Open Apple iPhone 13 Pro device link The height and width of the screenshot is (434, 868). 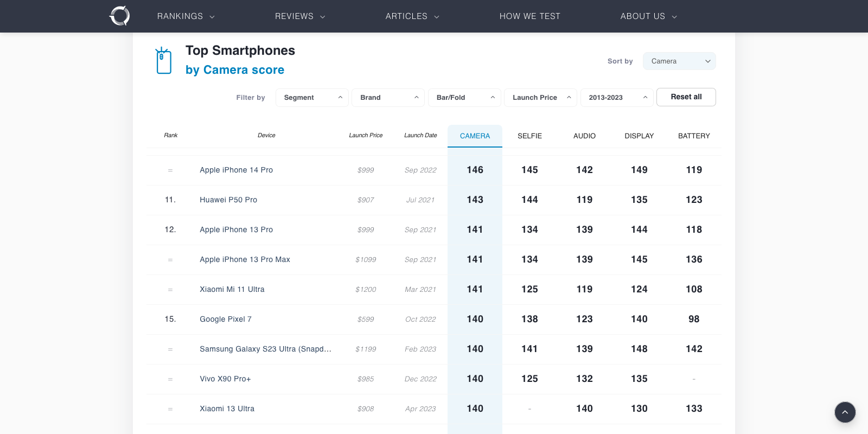pyautogui.click(x=236, y=229)
